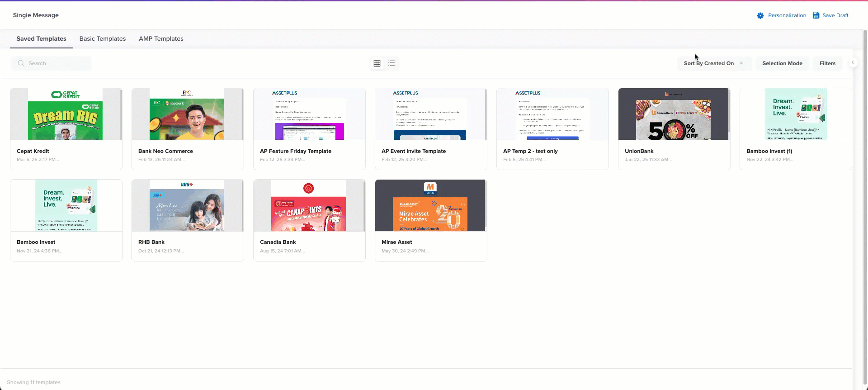Switch to Basic Templates tab
This screenshot has width=868, height=390.
coord(103,39)
